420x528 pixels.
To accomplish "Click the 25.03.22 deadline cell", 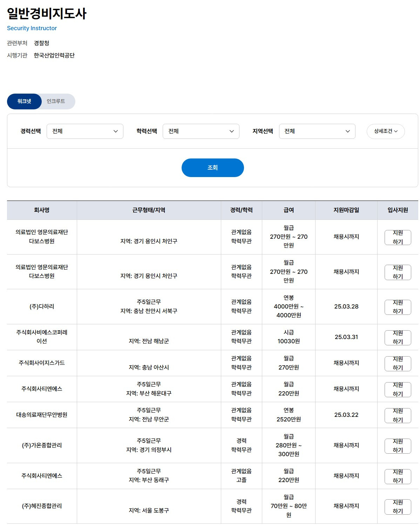I will (x=346, y=415).
